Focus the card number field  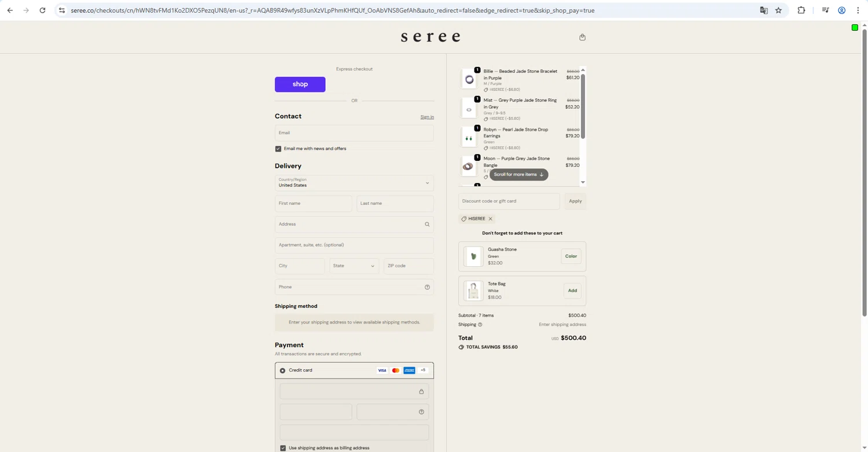[354, 392]
